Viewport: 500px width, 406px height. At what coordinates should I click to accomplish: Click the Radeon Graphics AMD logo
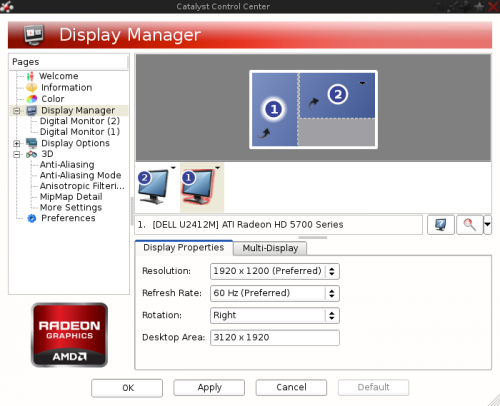[x=69, y=335]
